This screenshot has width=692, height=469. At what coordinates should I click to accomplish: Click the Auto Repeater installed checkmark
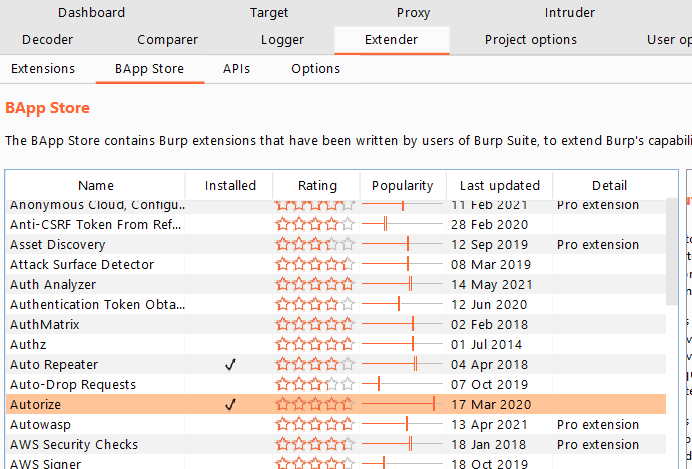click(230, 365)
